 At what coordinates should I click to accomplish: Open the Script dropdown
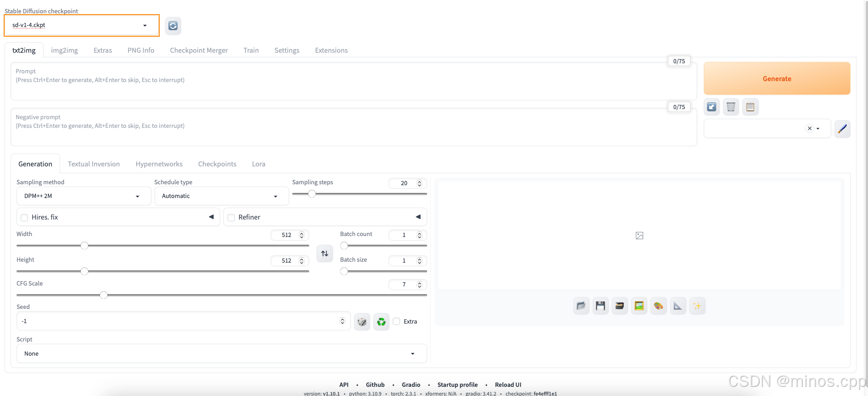pos(222,354)
